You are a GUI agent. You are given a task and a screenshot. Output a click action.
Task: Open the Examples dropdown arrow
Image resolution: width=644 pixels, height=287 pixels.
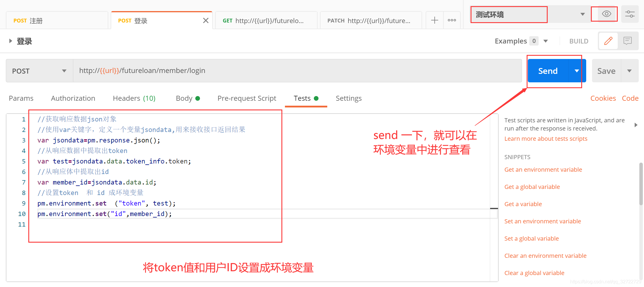(x=546, y=41)
